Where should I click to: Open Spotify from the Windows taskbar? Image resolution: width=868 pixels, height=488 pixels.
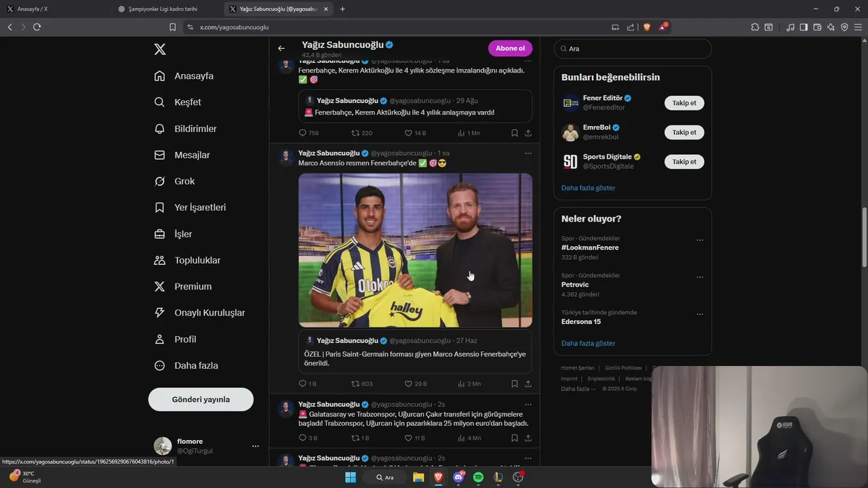point(478,477)
